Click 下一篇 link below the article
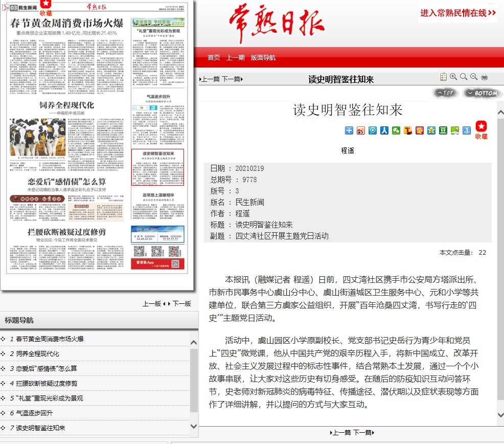The image size is (504, 444). (363, 433)
